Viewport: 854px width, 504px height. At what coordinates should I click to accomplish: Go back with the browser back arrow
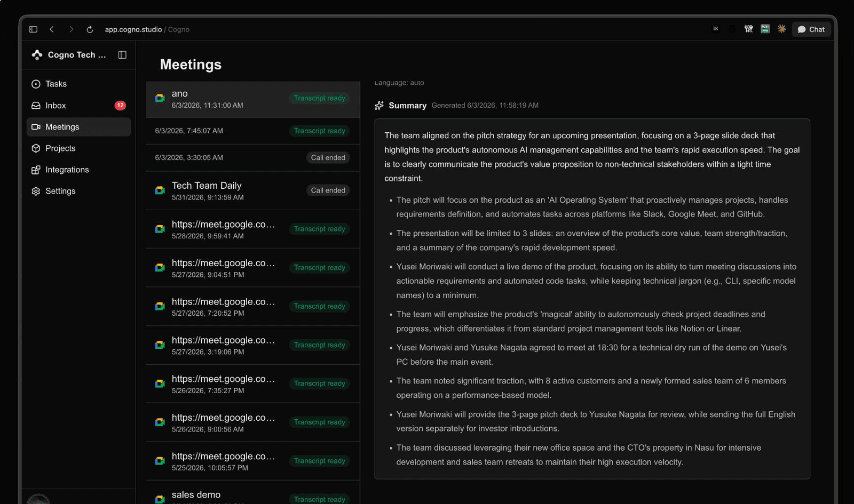pos(52,29)
